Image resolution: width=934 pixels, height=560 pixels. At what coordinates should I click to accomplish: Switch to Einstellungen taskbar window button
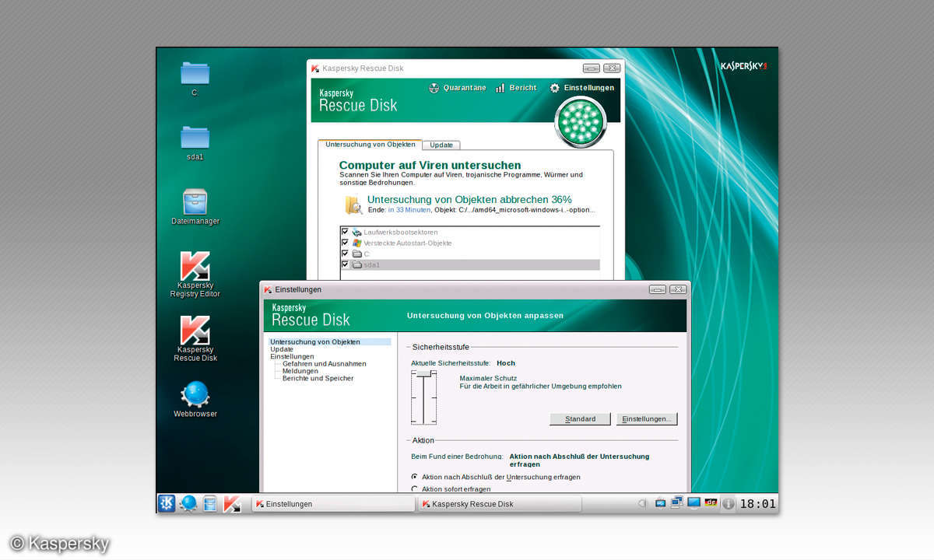[x=333, y=504]
